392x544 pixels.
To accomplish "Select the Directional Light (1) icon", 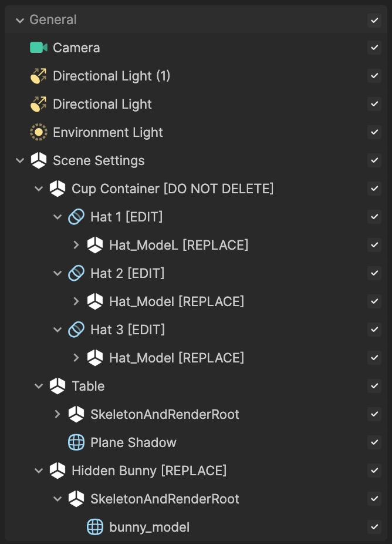I will click(x=39, y=76).
